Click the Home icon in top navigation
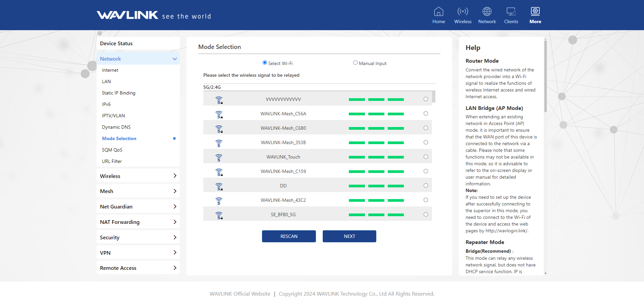 pyautogui.click(x=438, y=12)
